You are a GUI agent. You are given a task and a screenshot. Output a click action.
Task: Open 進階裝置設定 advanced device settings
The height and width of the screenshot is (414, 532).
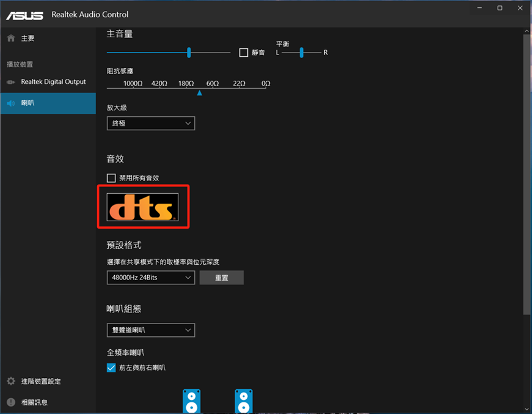[48, 381]
